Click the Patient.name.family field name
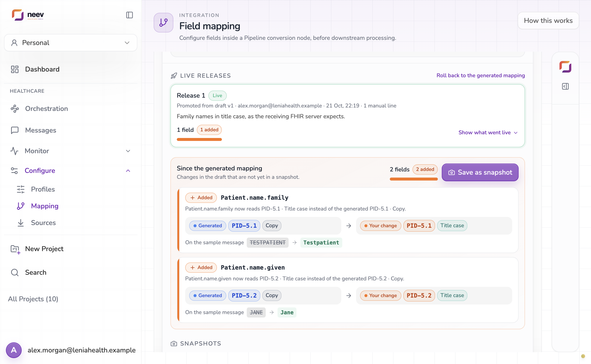The width and height of the screenshot is (591, 364). coord(255,198)
